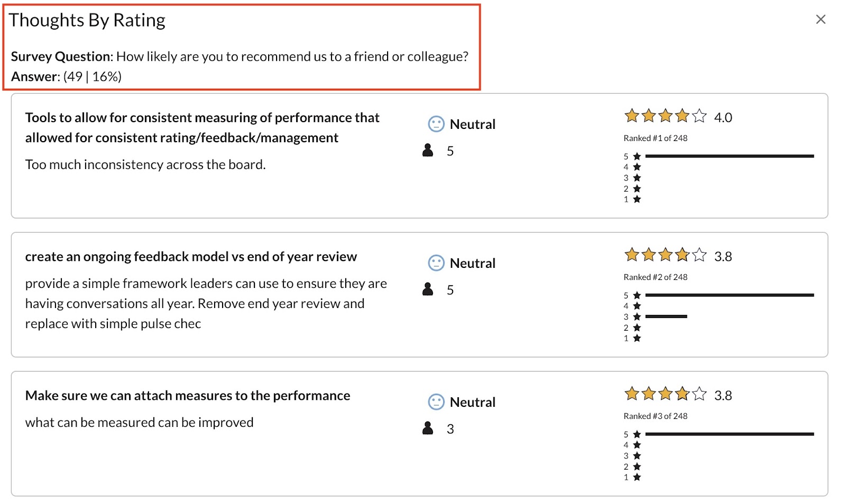Open the 'create an ongoing feedback model' thought
The image size is (846, 504).
pos(191,257)
